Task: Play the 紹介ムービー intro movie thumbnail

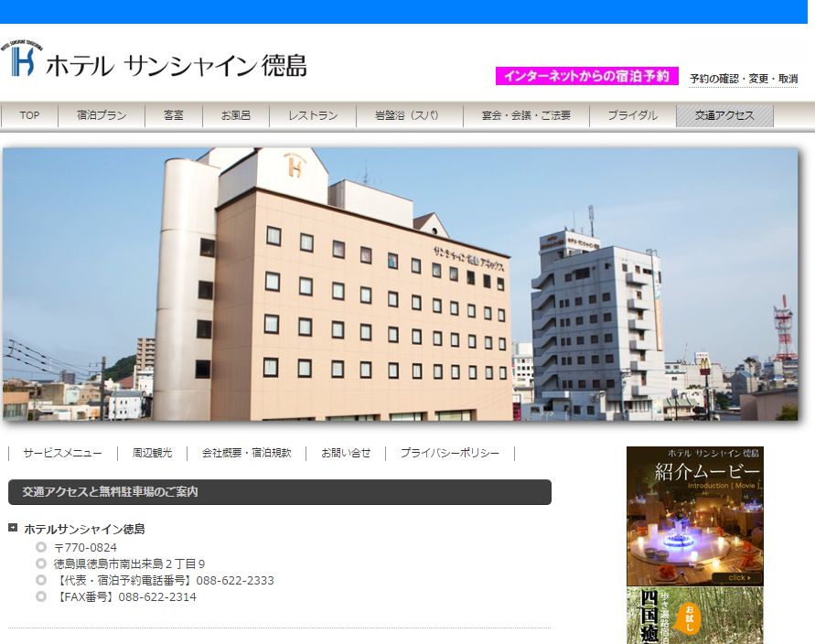Action: (x=694, y=516)
